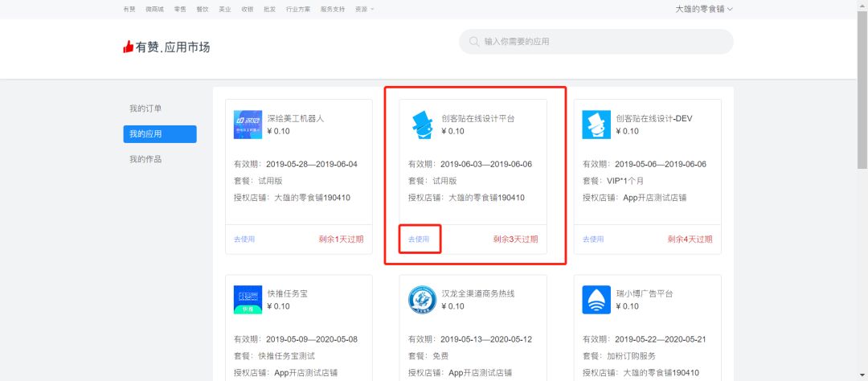Click date 2019-05-09—2020-05-08
This screenshot has width=868, height=381.
(x=312, y=339)
